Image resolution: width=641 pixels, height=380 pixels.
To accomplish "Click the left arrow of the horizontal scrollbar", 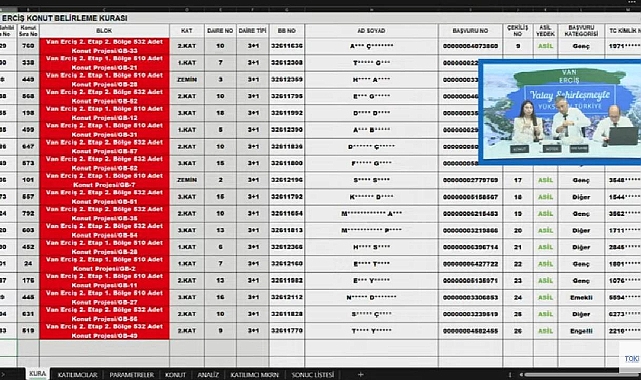I will tap(521, 374).
